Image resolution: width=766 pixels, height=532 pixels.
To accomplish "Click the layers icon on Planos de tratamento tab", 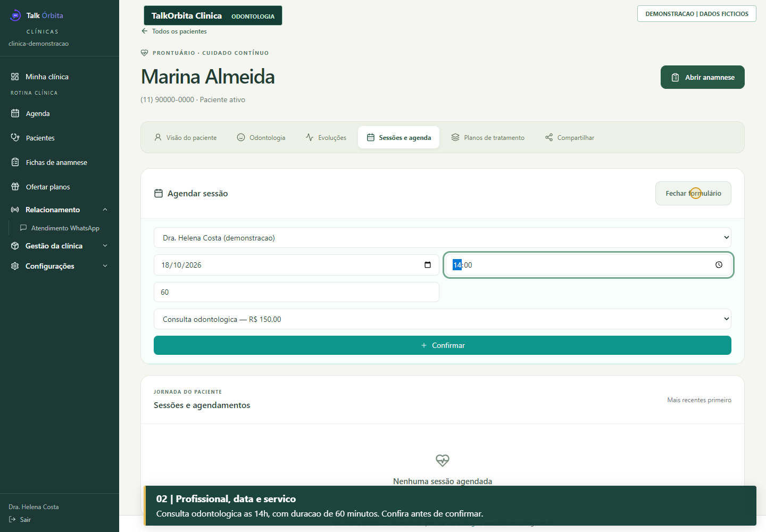I will coord(455,137).
